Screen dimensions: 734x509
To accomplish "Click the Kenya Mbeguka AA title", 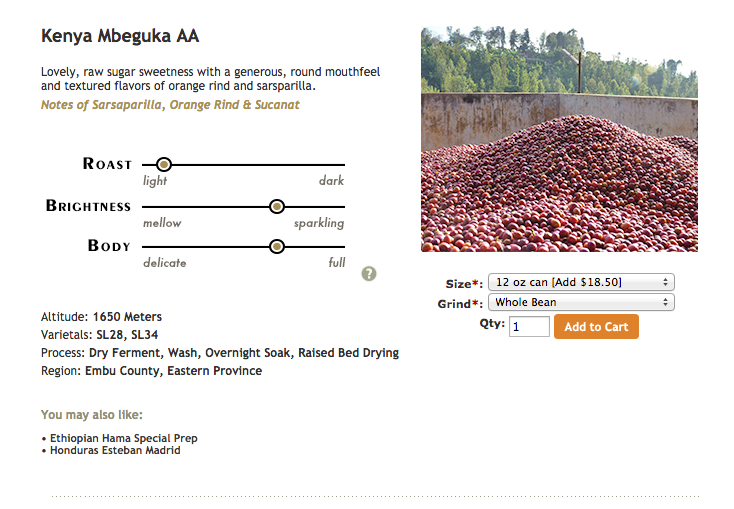I will click(x=120, y=36).
